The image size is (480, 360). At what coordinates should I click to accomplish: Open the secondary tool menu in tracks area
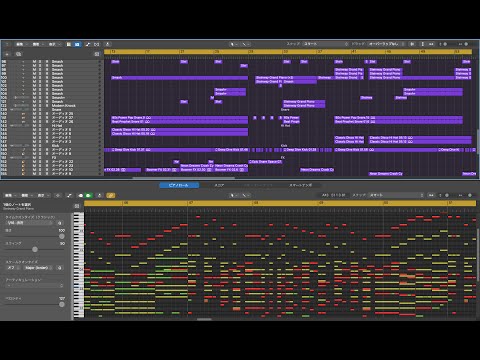click(x=246, y=44)
